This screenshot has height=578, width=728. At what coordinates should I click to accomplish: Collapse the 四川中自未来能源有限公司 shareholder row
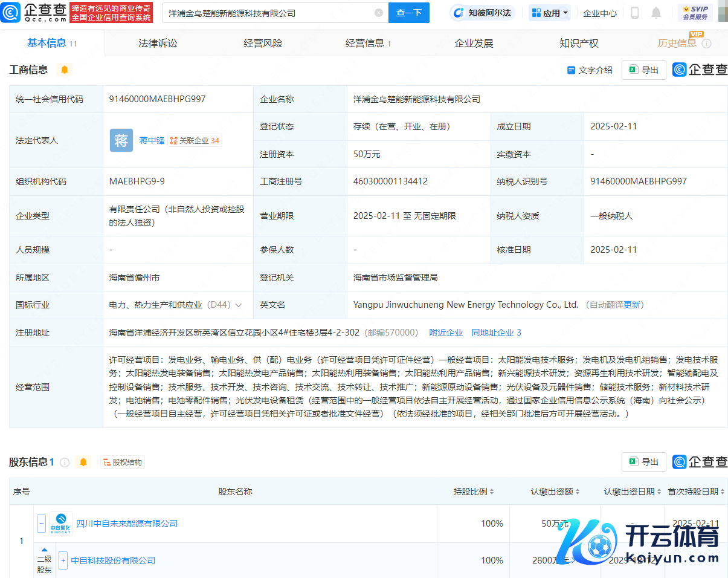pyautogui.click(x=41, y=524)
